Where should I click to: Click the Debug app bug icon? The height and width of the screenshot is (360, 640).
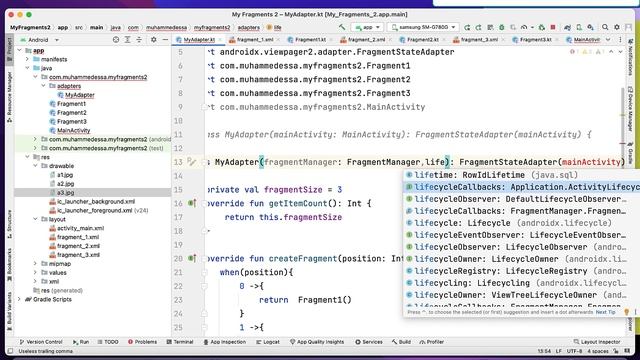(x=502, y=27)
